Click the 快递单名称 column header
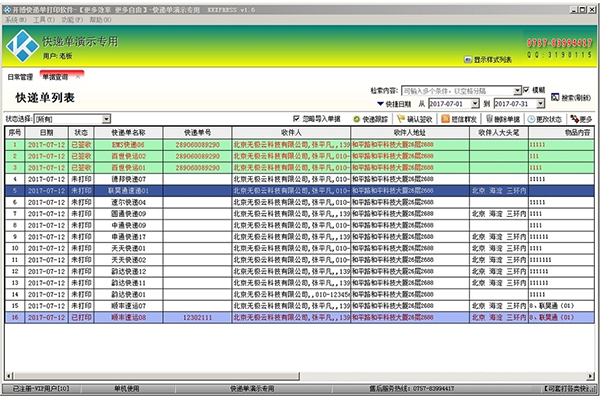Screen dimensions: 600x400 pos(128,132)
